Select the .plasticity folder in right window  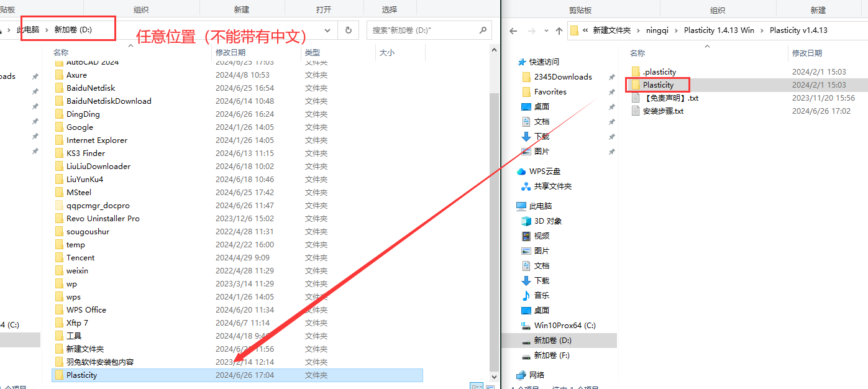(x=659, y=72)
